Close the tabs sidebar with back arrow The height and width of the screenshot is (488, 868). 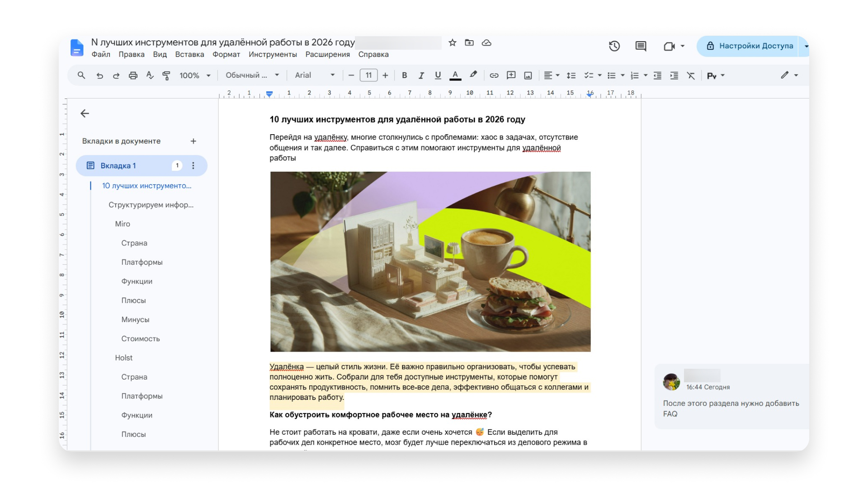85,113
